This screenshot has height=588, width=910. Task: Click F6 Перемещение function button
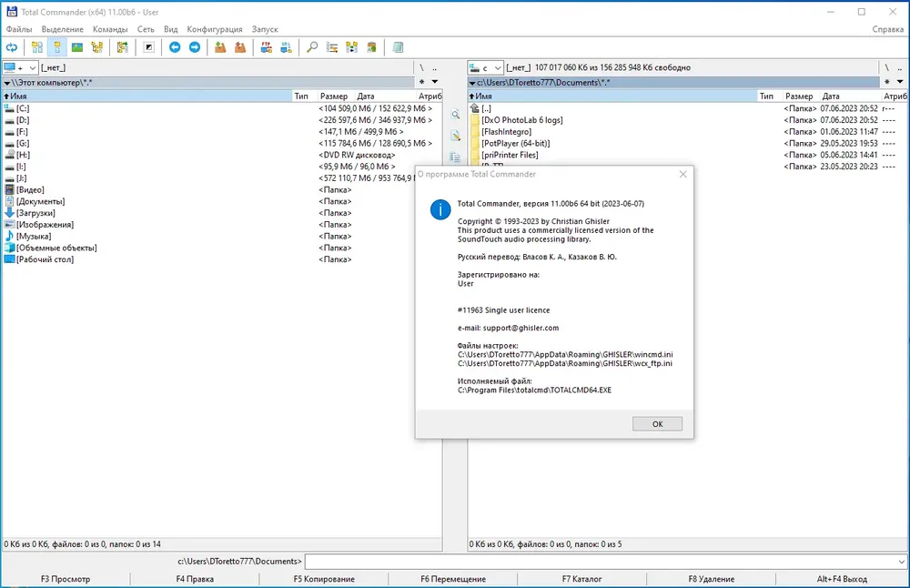453,579
